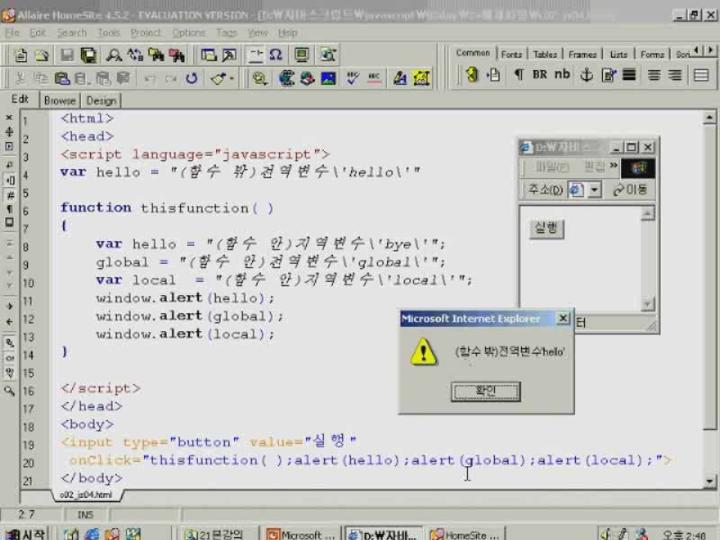Open the IE address bar dropdown
Image resolution: width=720 pixels, height=540 pixels.
tap(594, 189)
